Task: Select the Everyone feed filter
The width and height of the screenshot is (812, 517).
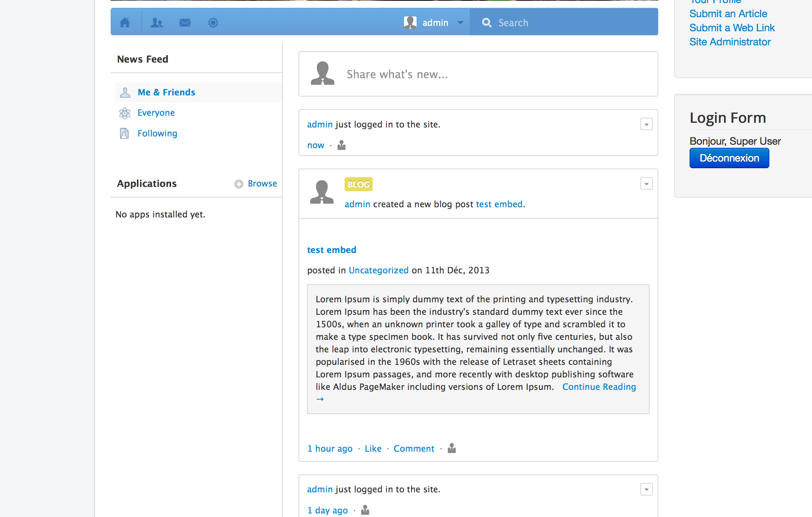Action: click(x=156, y=113)
